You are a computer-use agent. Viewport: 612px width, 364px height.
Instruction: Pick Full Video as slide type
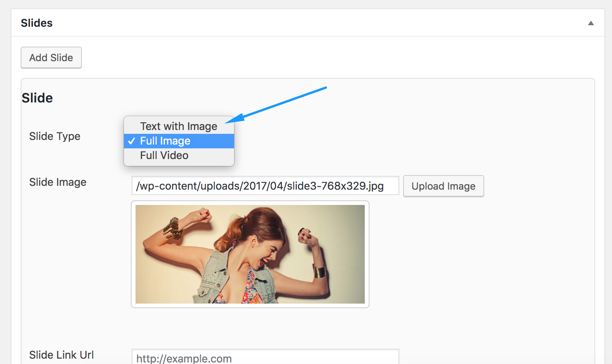[179, 156]
